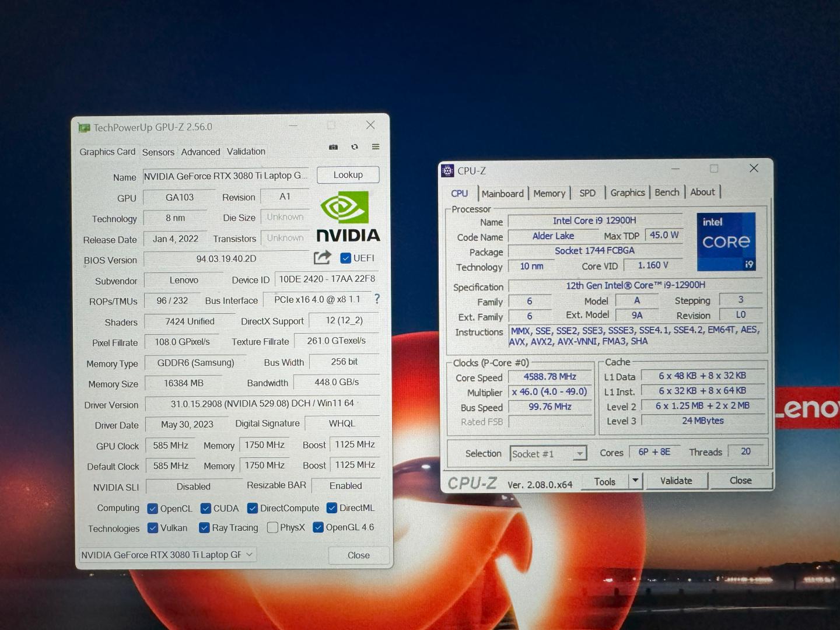The height and width of the screenshot is (630, 840).
Task: Click the Digital Signature WHQL value
Action: 342,423
